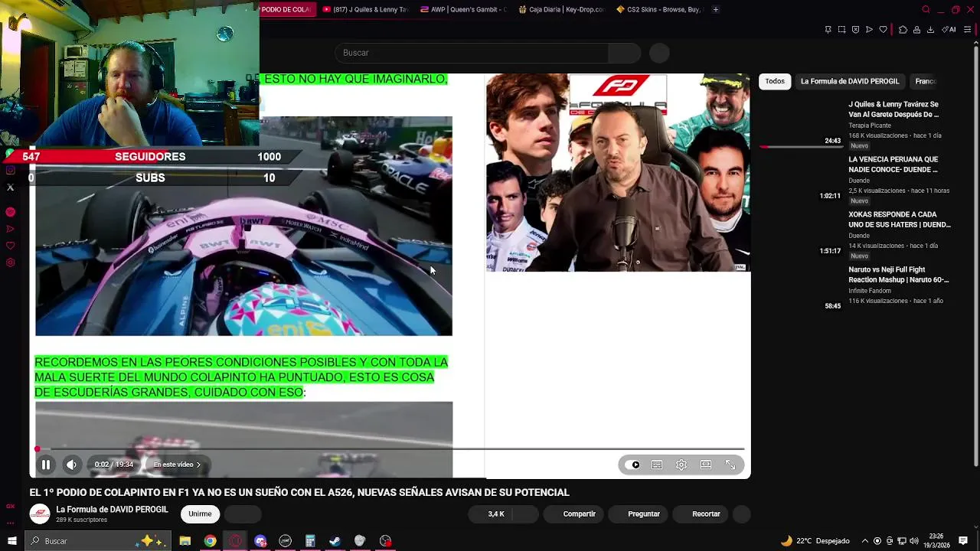Switch to J Quiles & Lenny Tavárez tab
Screen dimensions: 980x551
point(366,9)
